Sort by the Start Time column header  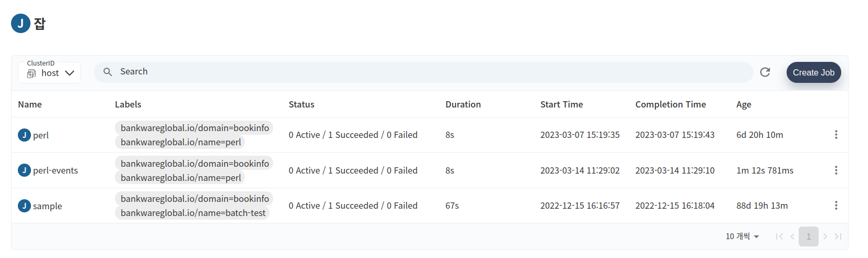(561, 104)
